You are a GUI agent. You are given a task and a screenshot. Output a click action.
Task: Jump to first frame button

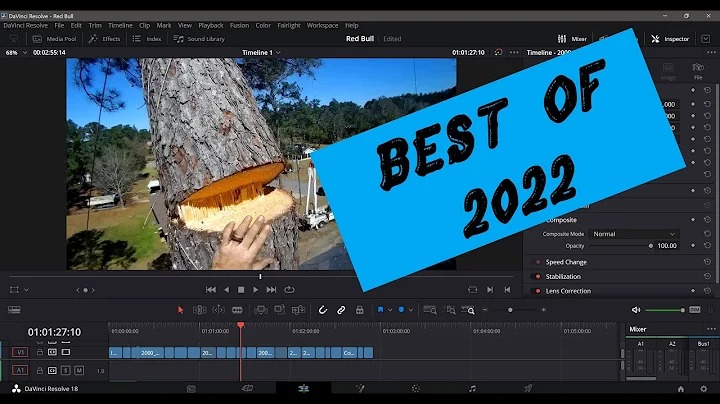click(x=211, y=290)
